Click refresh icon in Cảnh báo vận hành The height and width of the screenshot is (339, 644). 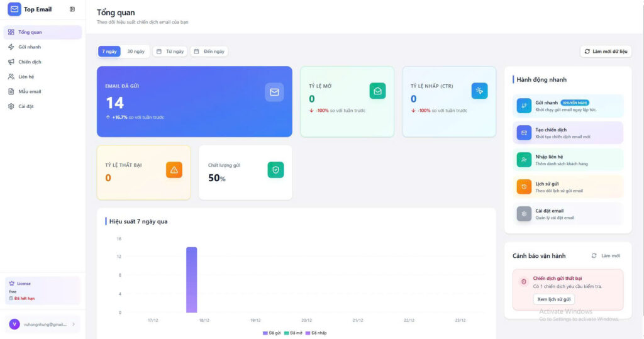click(x=594, y=255)
